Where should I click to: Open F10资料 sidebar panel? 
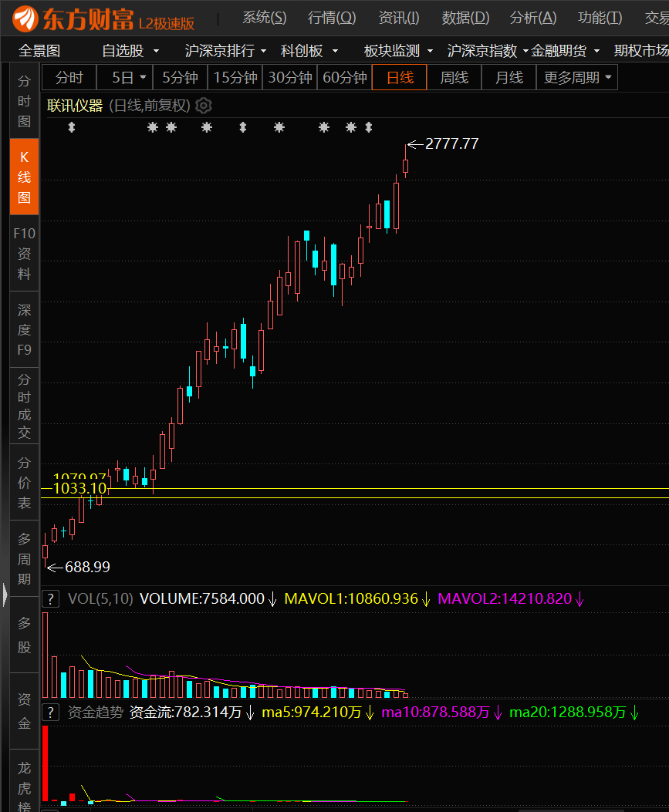pos(25,253)
